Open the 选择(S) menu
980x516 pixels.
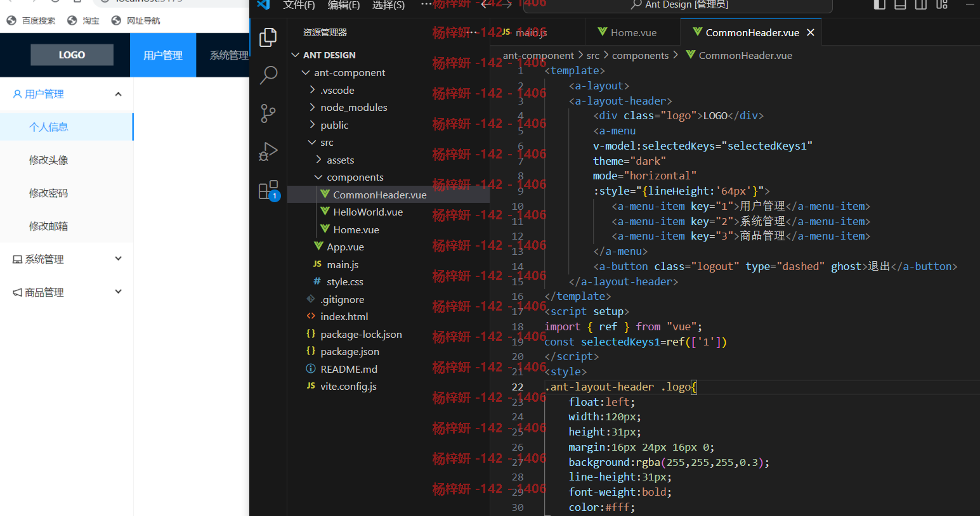(x=388, y=5)
